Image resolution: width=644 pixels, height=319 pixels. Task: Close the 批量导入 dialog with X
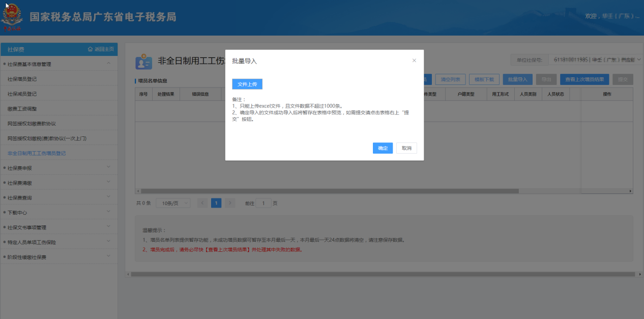click(414, 61)
